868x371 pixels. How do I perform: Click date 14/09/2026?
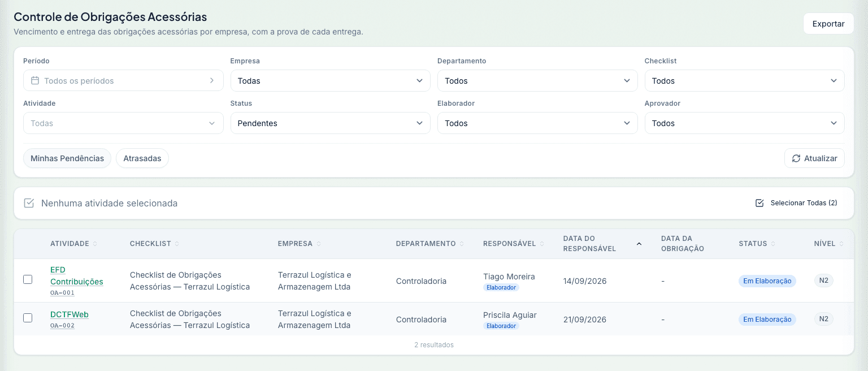tap(585, 281)
